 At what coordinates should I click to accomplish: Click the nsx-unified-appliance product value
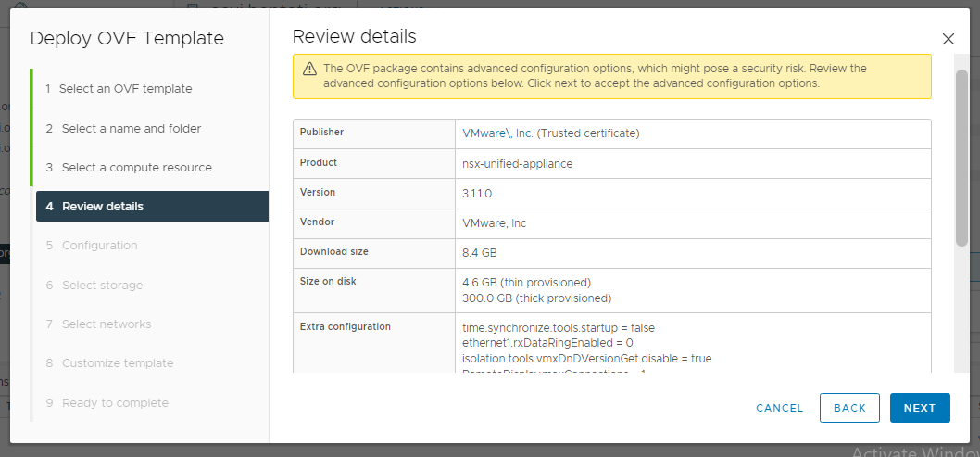point(518,164)
